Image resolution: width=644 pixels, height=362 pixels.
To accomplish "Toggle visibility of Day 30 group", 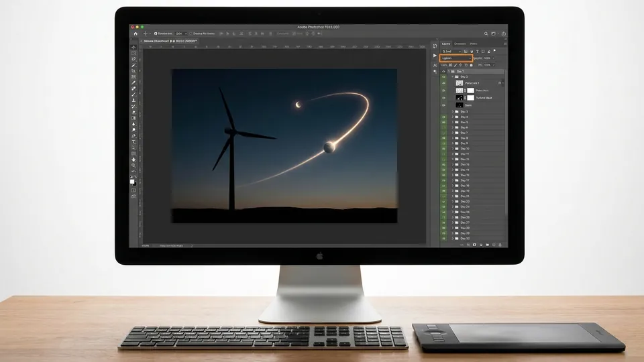I will point(443,239).
